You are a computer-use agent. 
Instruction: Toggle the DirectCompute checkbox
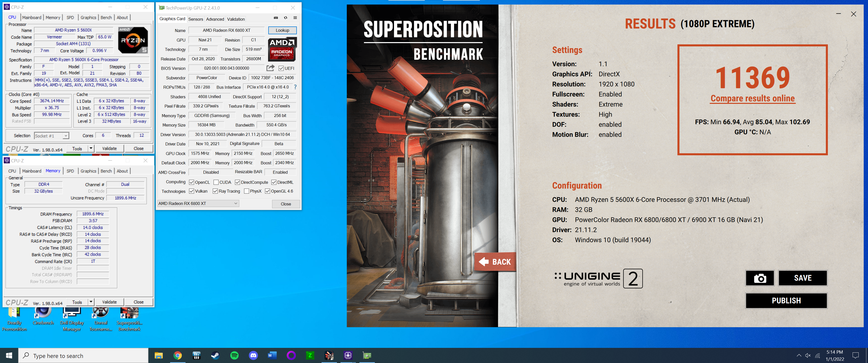[x=238, y=182]
